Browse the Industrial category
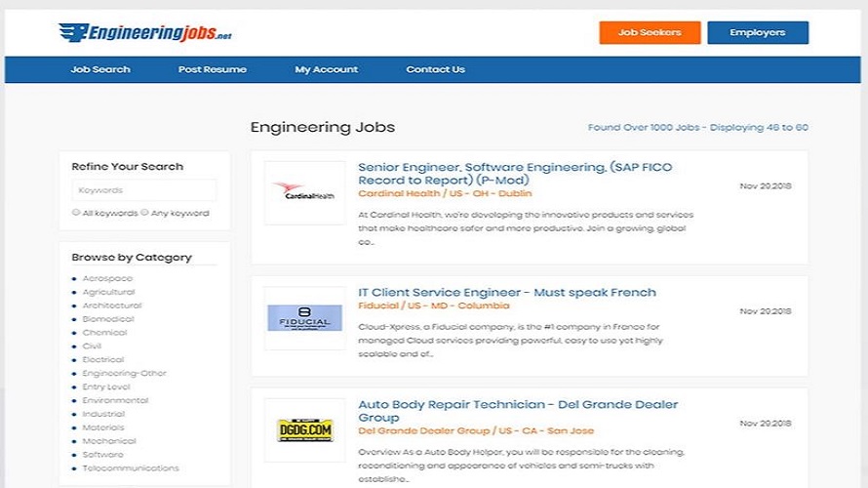The height and width of the screenshot is (488, 868). point(103,415)
